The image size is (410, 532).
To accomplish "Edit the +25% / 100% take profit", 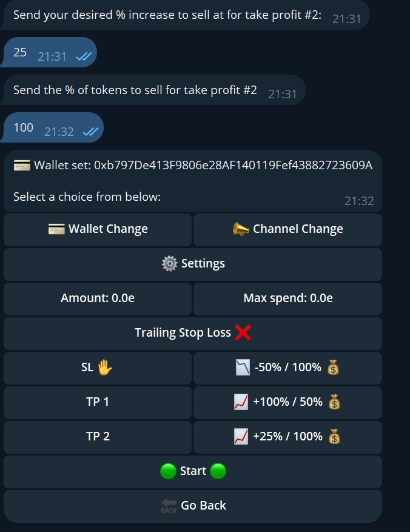I will pos(287,437).
